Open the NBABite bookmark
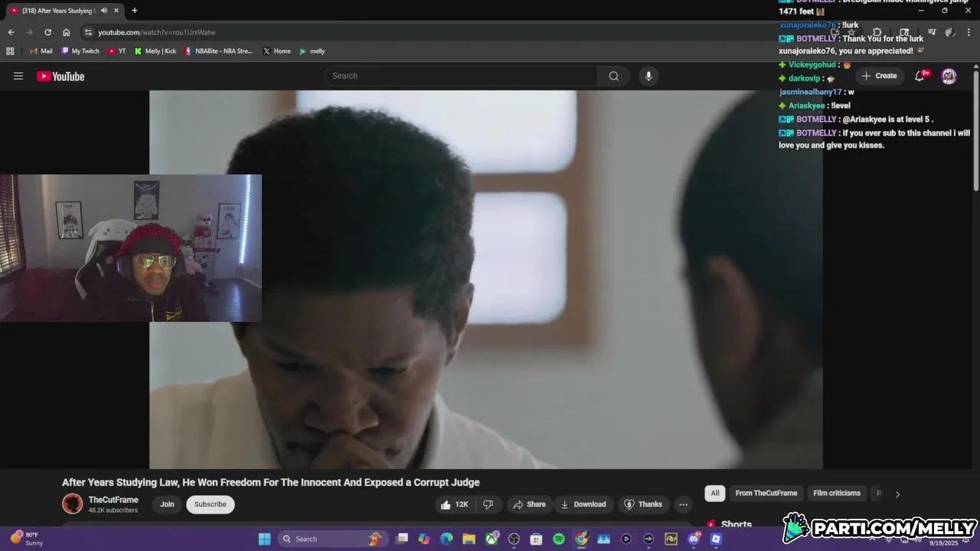The height and width of the screenshot is (551, 980). 218,51
